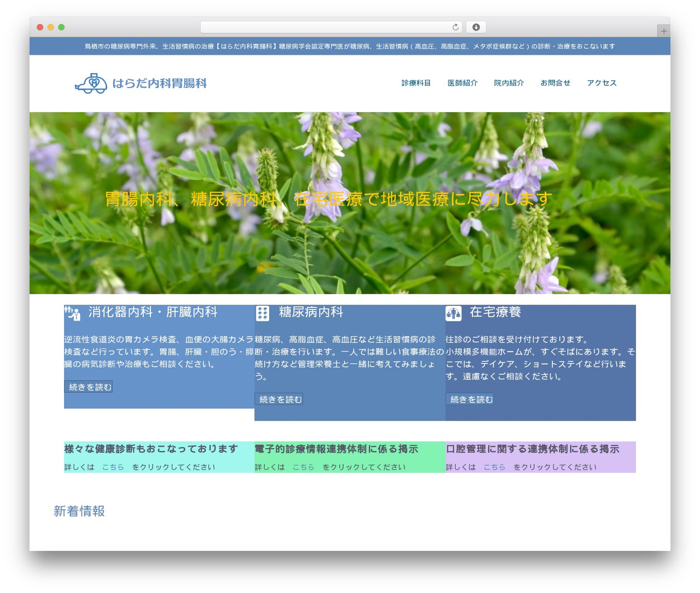700x593 pixels.
Task: Open the 院内紹介 menu item
Action: (509, 83)
